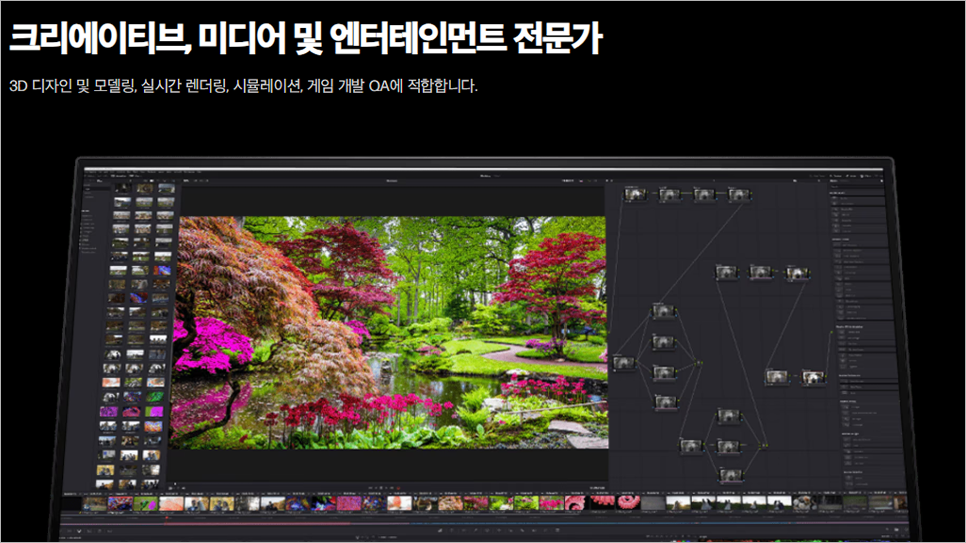This screenshot has height=543, width=966.
Task: Open the green and magenta media pool thumbnail
Action: pyautogui.click(x=154, y=411)
